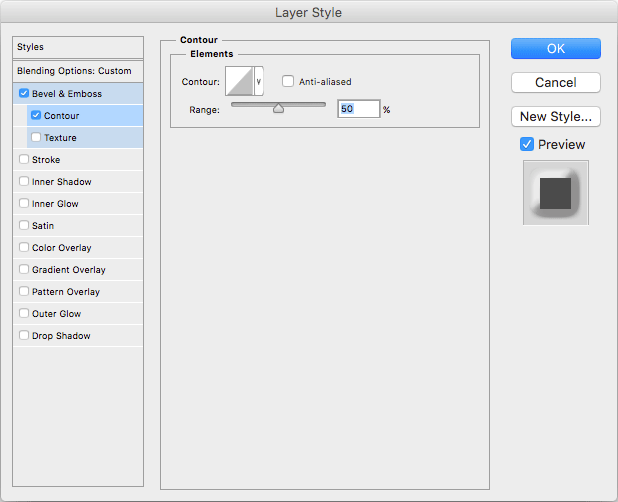Uncheck the Bevel & Emboss checkbox

click(x=24, y=93)
